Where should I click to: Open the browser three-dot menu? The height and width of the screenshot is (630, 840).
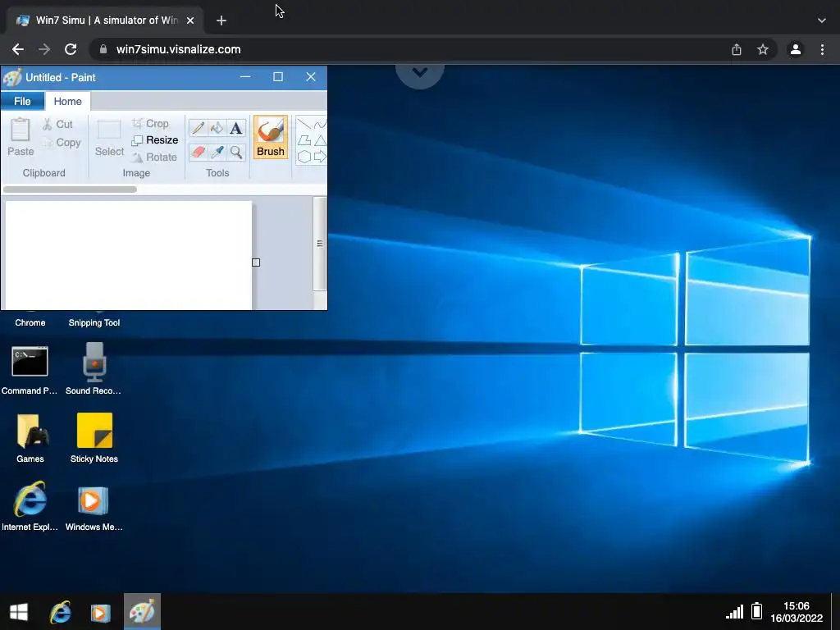[822, 49]
